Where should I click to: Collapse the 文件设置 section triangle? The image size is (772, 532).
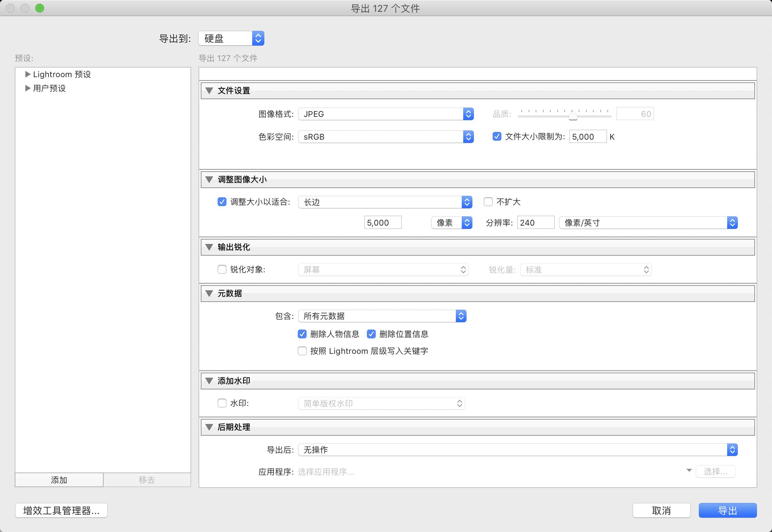[209, 91]
